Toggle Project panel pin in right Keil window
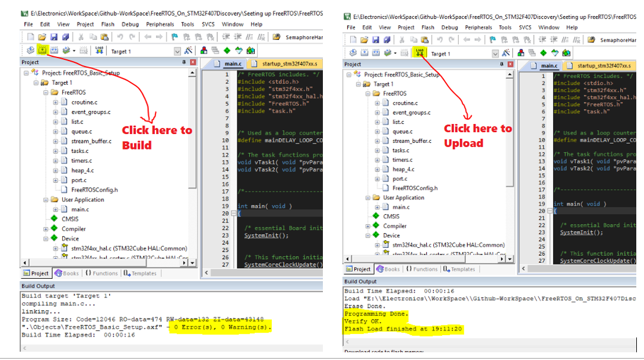Viewport: 644px width, 360px height. tap(501, 65)
